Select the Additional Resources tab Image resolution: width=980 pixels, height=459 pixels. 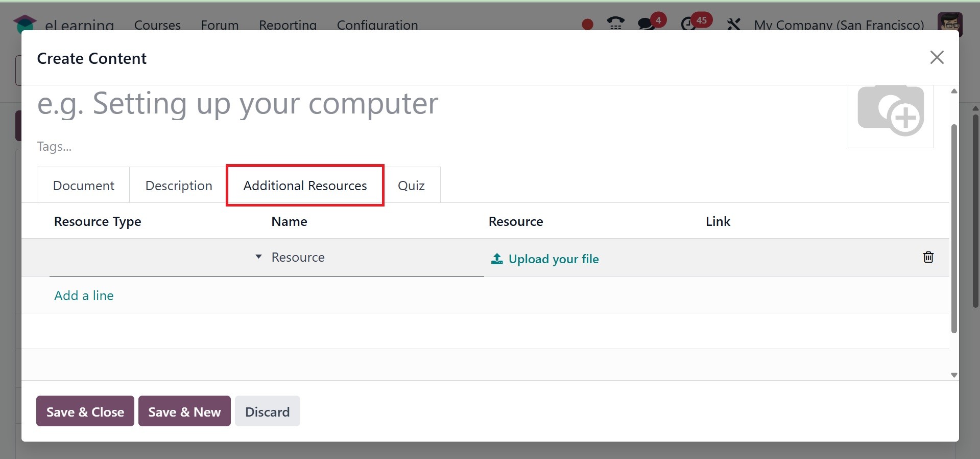(305, 185)
